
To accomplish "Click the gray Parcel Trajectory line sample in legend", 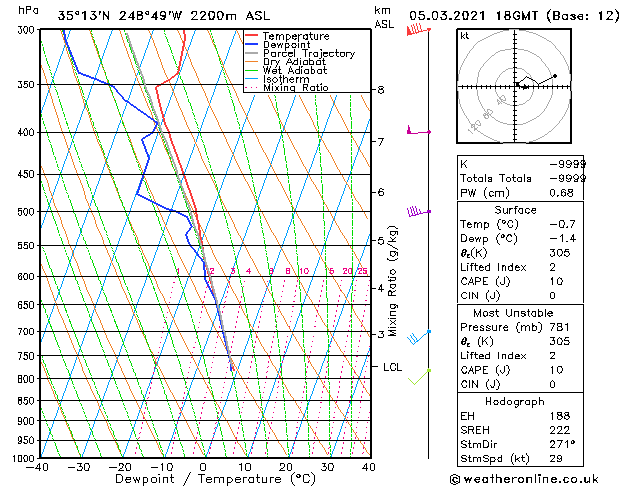I will pos(252,53).
